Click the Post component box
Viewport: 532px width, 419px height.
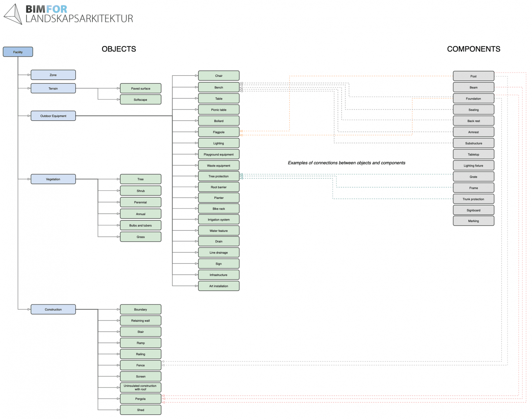point(473,76)
